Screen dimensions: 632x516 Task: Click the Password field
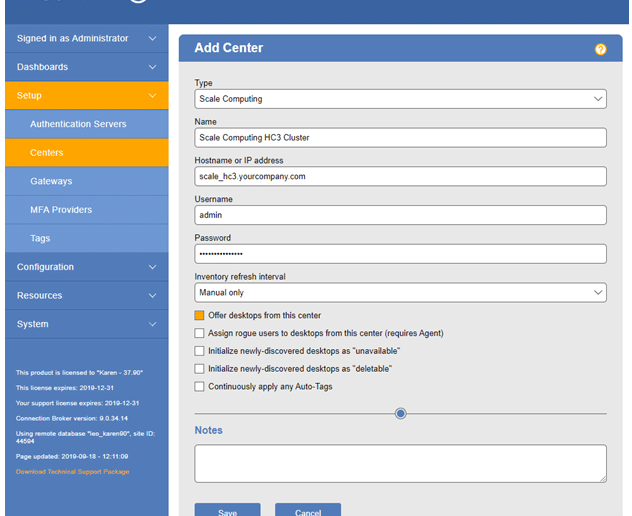point(400,254)
